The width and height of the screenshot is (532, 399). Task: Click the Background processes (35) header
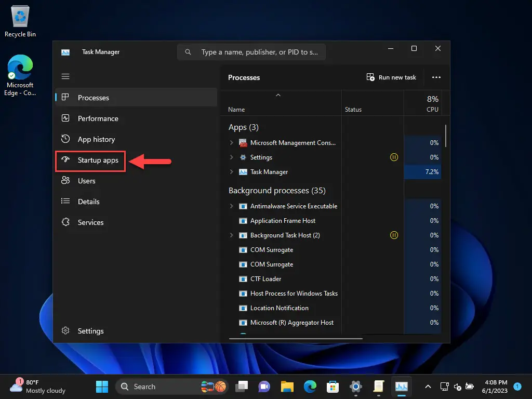(277, 191)
